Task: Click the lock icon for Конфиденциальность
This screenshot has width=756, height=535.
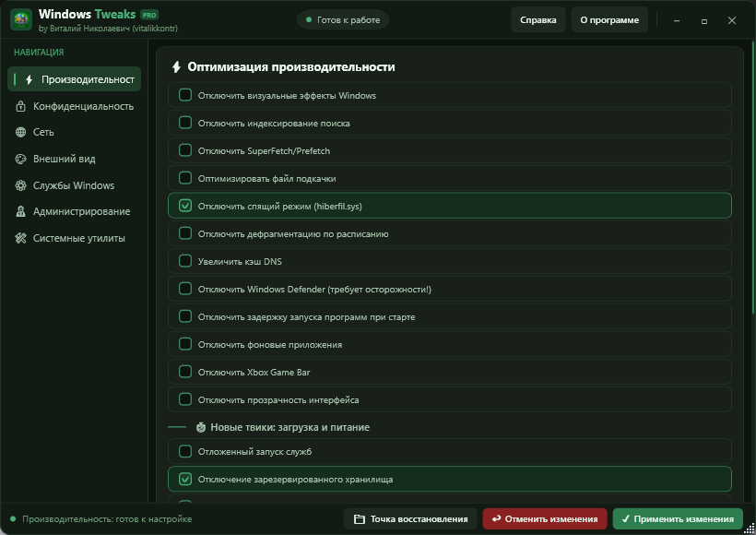Action: coord(20,106)
